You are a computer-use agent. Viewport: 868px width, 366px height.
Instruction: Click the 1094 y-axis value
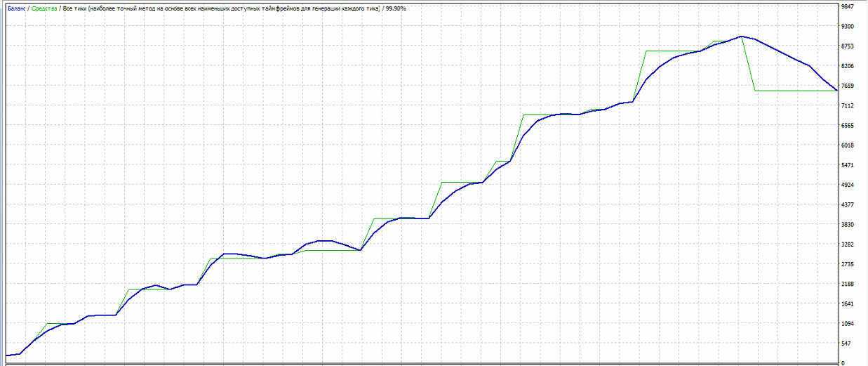coord(847,324)
